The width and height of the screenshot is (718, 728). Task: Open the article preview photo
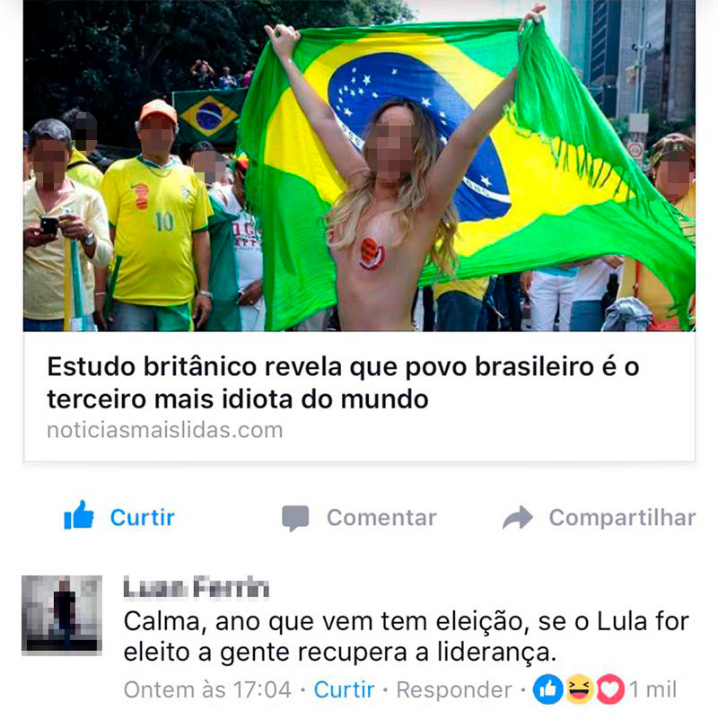[359, 166]
